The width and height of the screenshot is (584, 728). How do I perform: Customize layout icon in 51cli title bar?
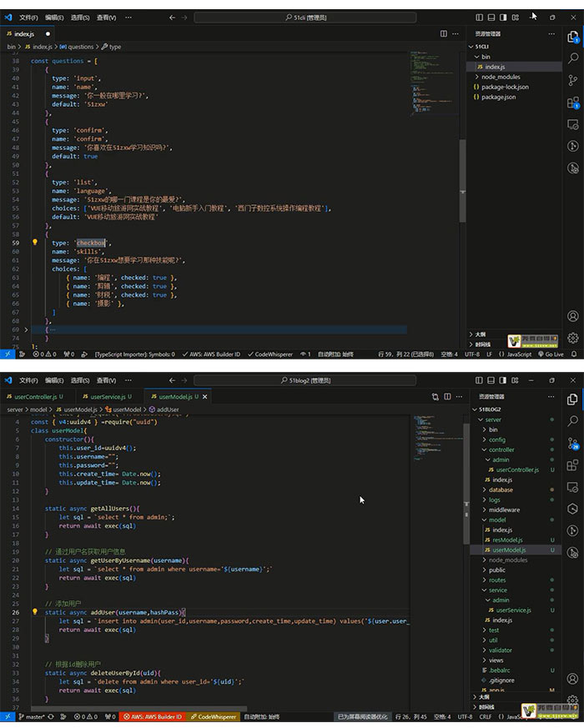516,18
